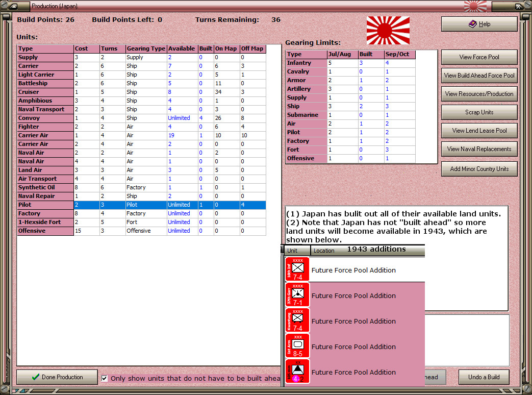532x395 pixels.
Task: Click small rising sun icon in title bar
Action: (x=475, y=6)
